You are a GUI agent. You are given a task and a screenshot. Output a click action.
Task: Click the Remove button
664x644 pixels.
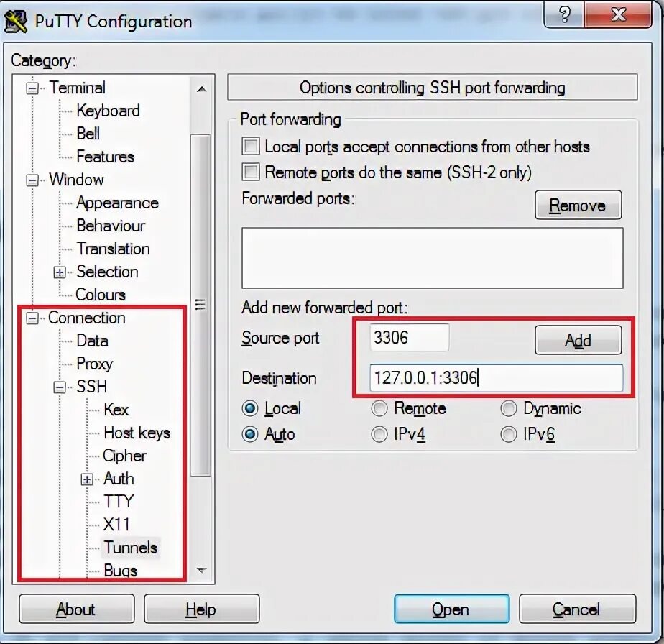(x=578, y=205)
